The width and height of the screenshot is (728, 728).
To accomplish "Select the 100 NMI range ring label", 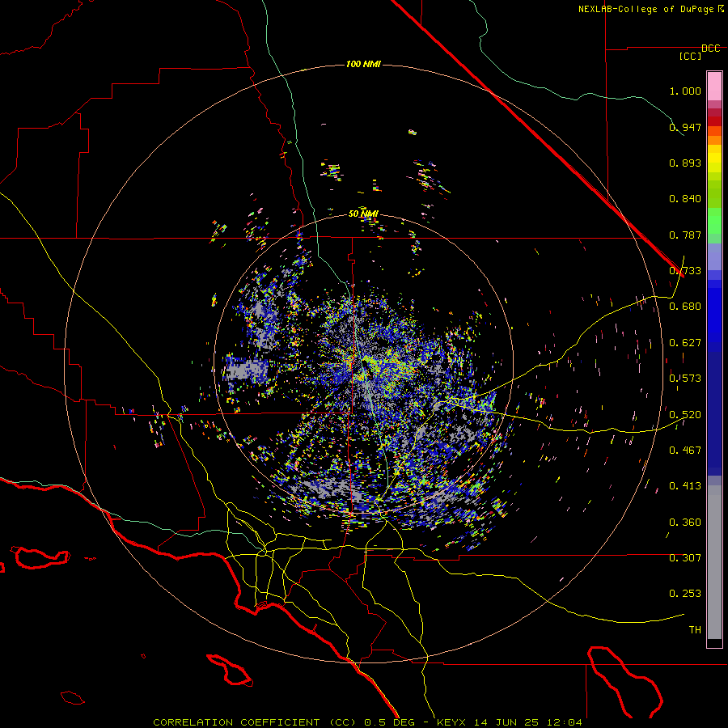I will (x=363, y=64).
